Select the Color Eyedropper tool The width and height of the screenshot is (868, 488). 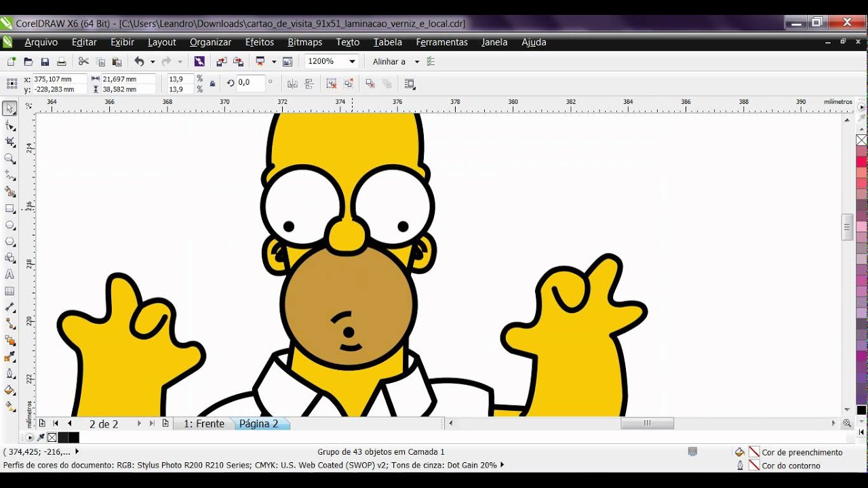click(9, 357)
